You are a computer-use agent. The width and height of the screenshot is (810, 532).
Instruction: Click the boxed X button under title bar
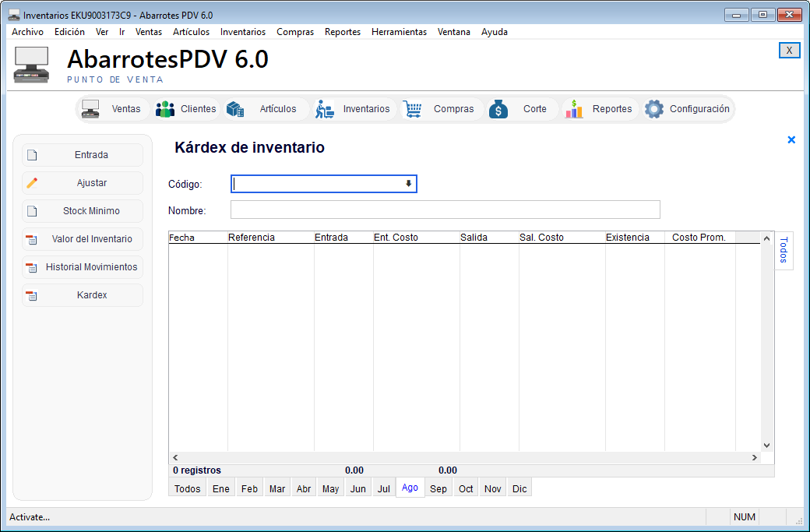click(789, 50)
